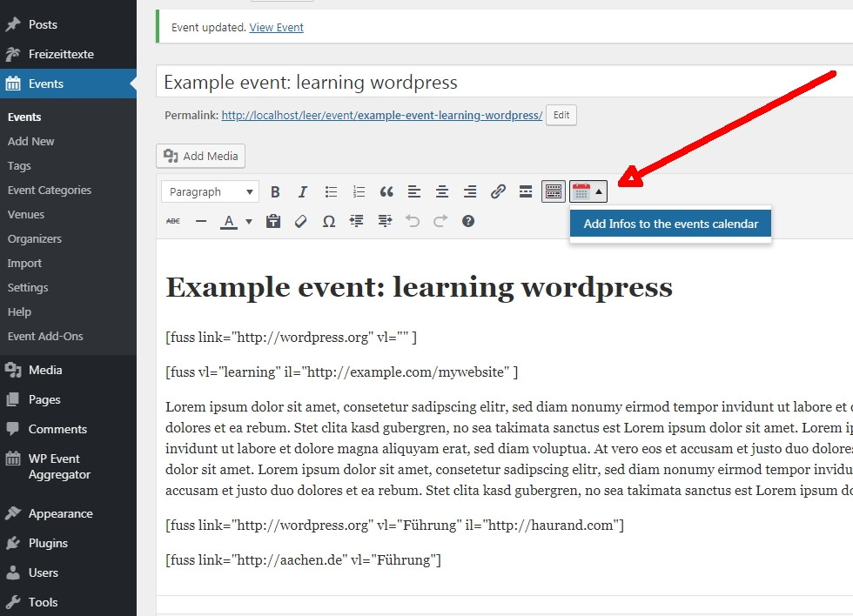This screenshot has height=616, width=853.
Task: Align text center
Action: tap(442, 192)
